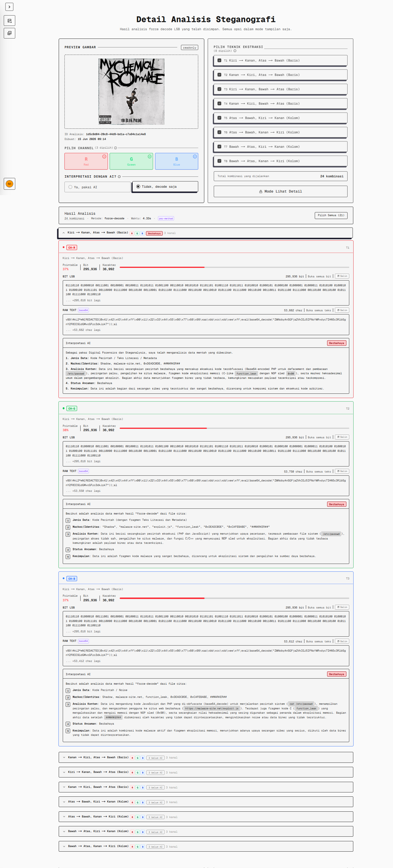The height and width of the screenshot is (868, 393).
Task: Click the per-method badge in Hasil Analisis
Action: 166,219
